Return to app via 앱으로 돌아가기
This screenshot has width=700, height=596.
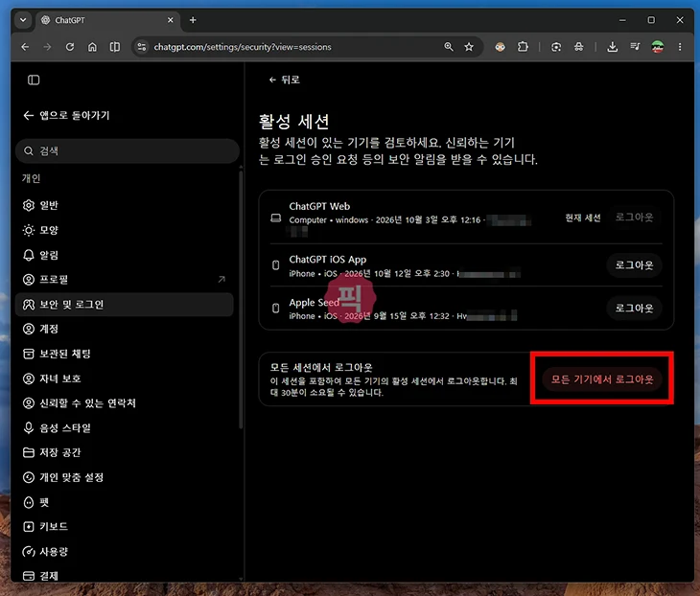coord(66,116)
